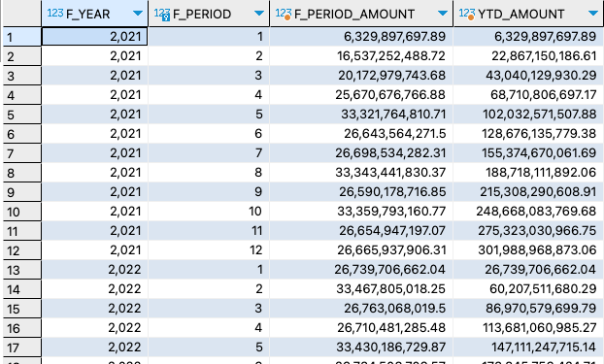The width and height of the screenshot is (604, 364).
Task: Select row number 6 header
Action: tap(22, 134)
